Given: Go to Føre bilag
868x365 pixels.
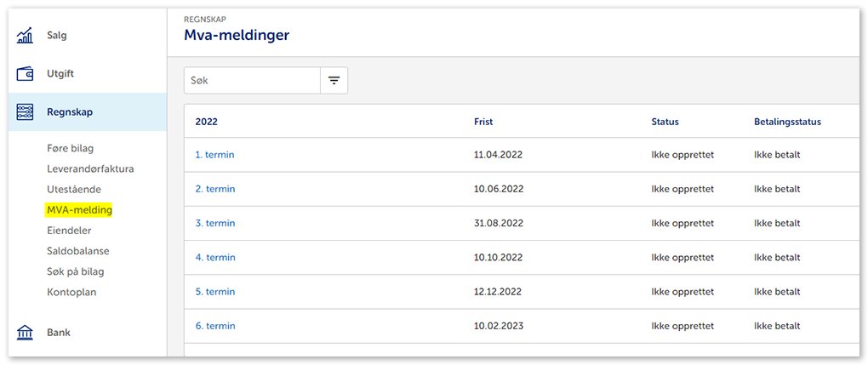Looking at the screenshot, I should (x=71, y=148).
